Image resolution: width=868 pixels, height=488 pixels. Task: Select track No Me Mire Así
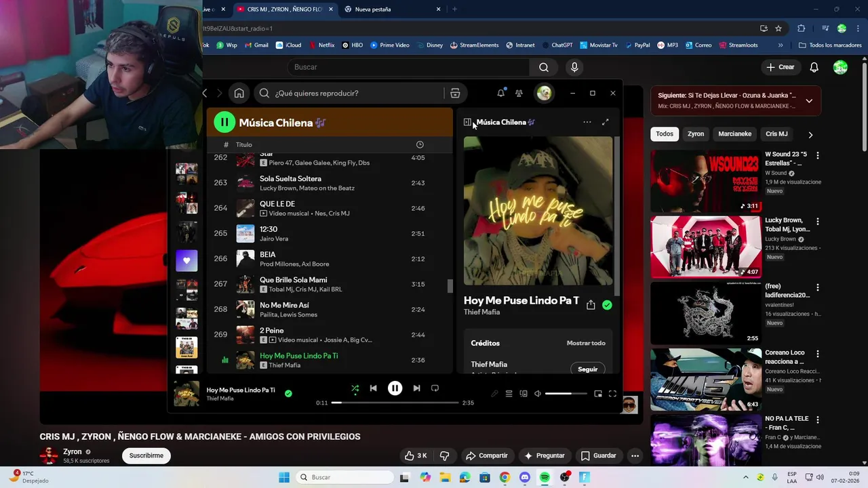[330, 309]
